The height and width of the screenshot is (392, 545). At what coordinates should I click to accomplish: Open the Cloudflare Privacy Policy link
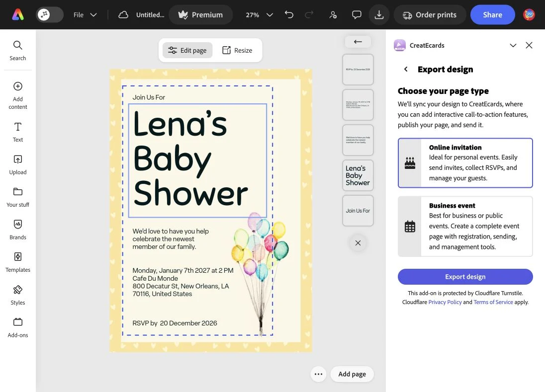[445, 302]
